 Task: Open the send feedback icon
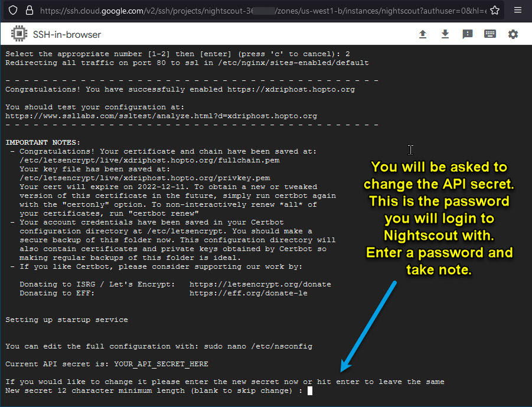tap(468, 34)
